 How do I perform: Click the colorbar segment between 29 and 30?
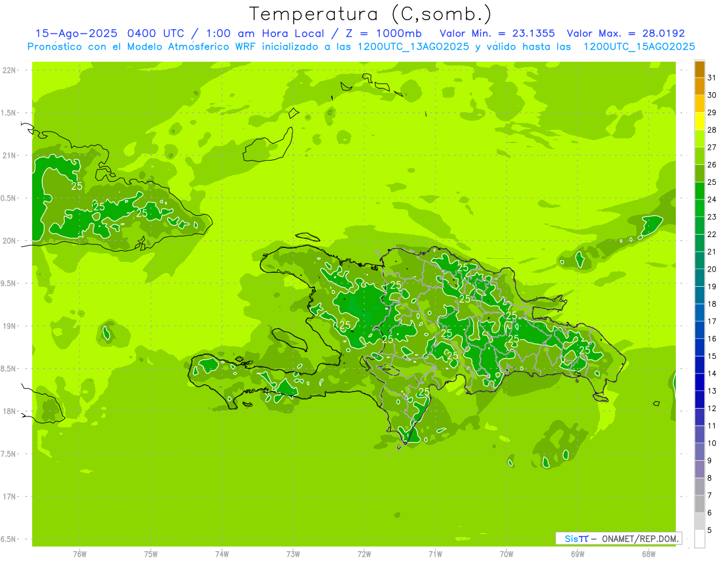click(699, 104)
